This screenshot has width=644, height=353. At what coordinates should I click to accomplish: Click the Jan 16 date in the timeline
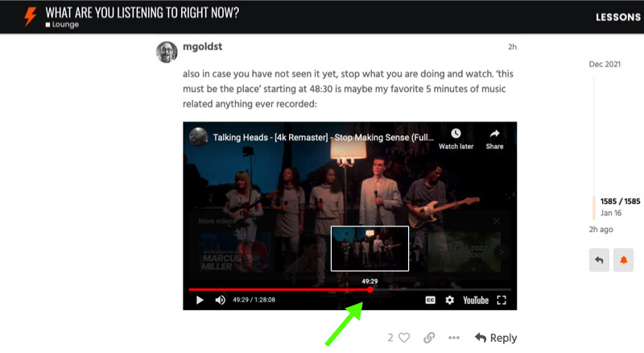click(611, 213)
